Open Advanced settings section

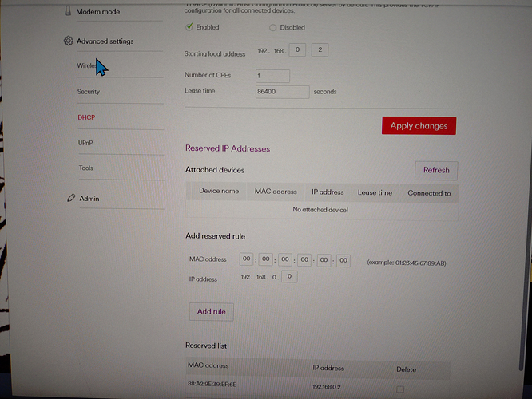coord(105,41)
